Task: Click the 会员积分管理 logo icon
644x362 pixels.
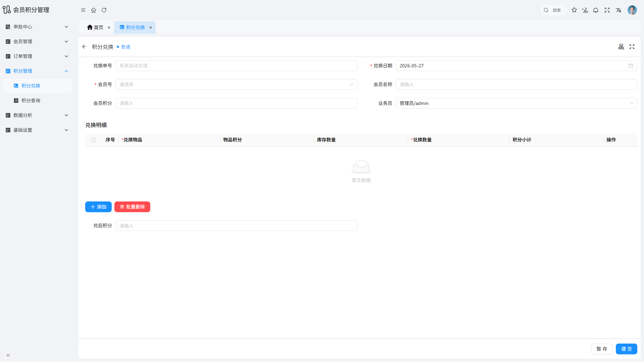Action: coord(7,10)
